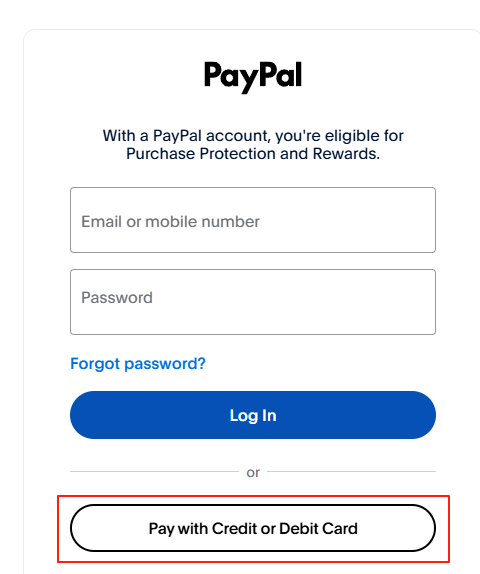
Task: Click the PayPal wordmark at top
Action: [x=253, y=76]
